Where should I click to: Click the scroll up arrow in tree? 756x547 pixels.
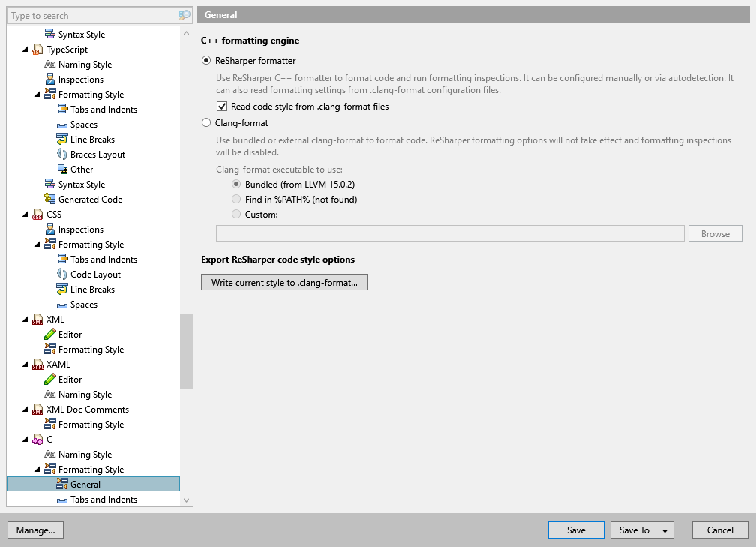tap(186, 33)
